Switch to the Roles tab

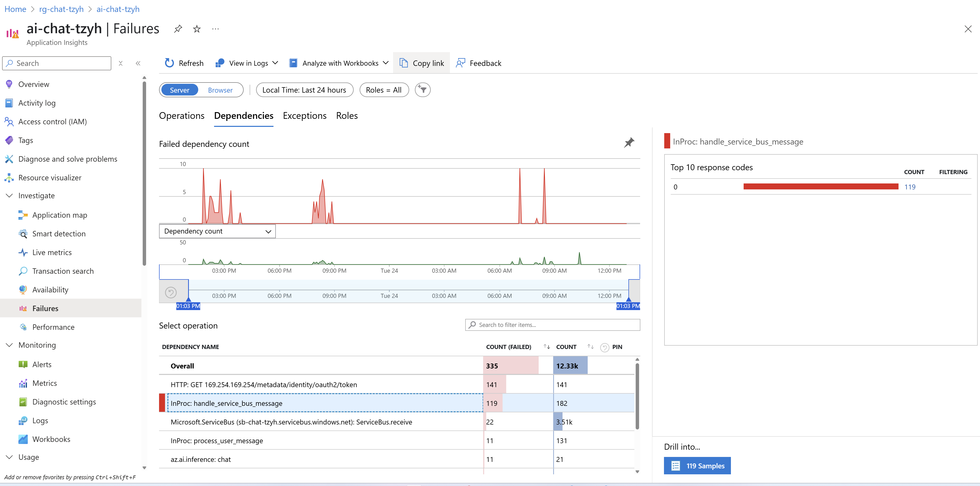click(347, 116)
